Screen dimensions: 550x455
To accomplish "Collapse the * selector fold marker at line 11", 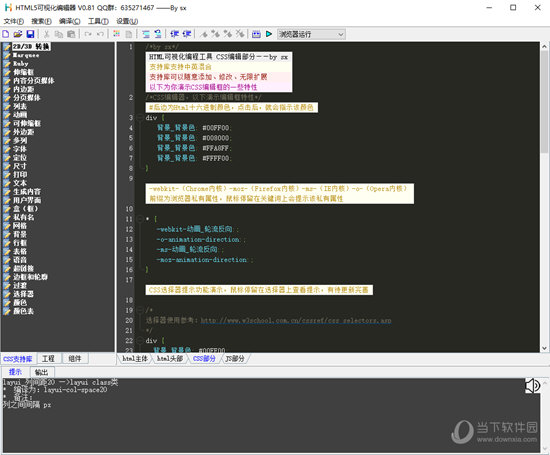I will pyautogui.click(x=140, y=219).
